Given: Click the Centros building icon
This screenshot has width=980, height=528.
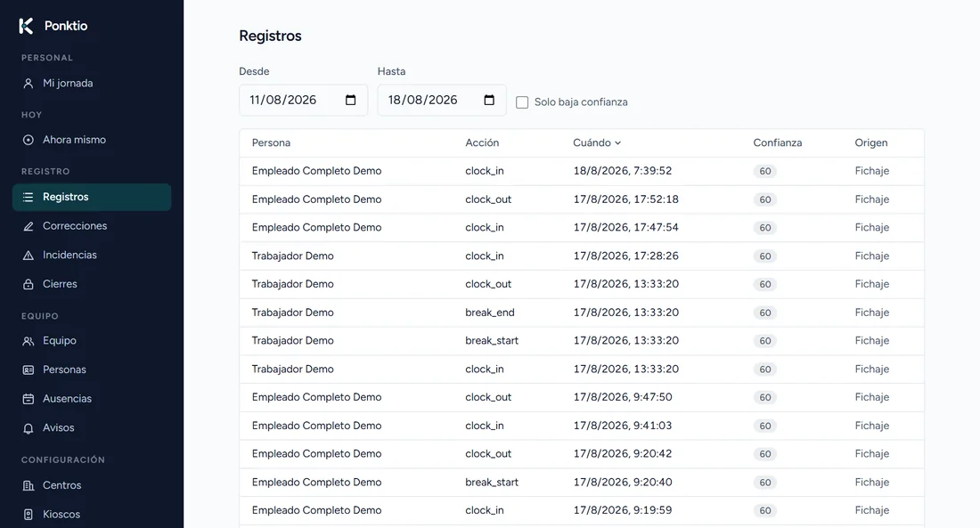Looking at the screenshot, I should coord(29,485).
